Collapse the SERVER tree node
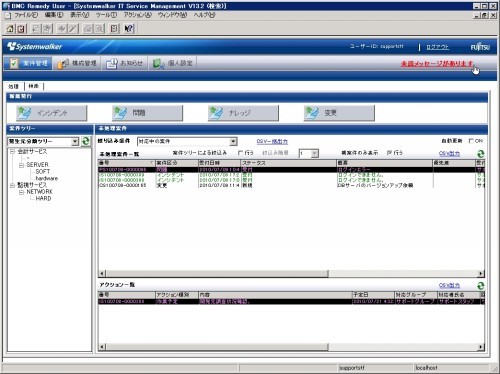 click(x=21, y=165)
